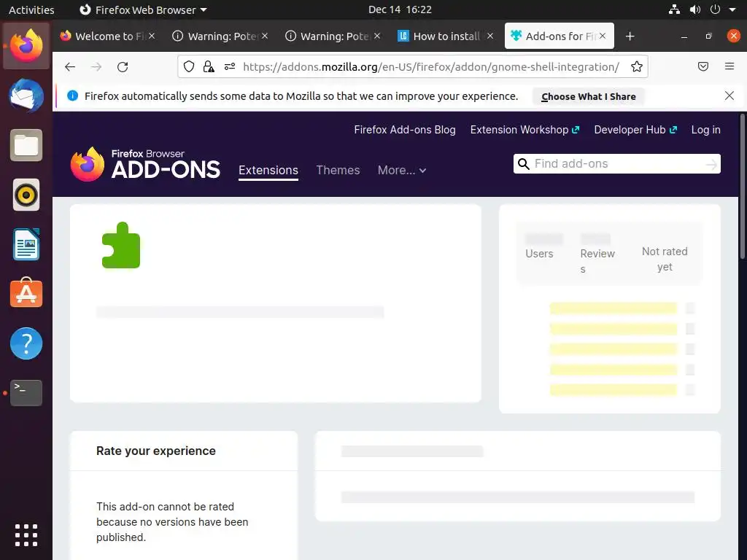Image resolution: width=747 pixels, height=560 pixels.
Task: Open the Files manager in dock
Action: [26, 145]
